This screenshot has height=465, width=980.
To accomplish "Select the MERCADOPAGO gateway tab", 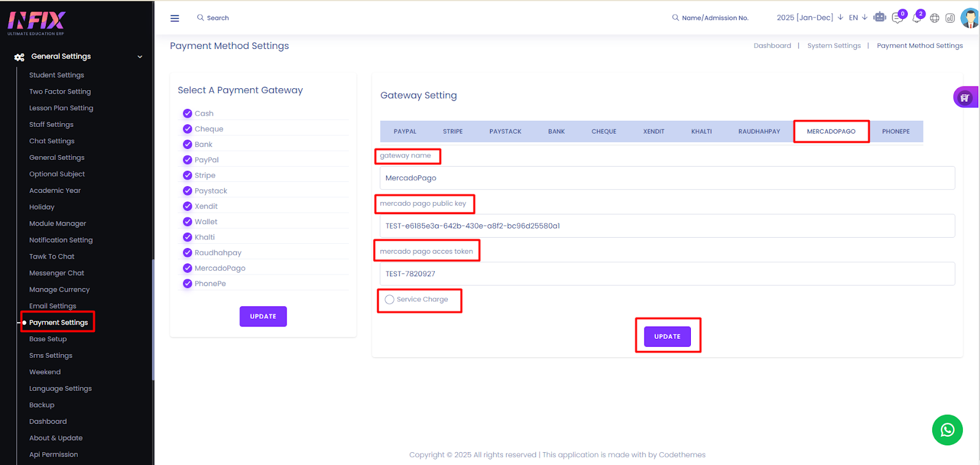I will pos(831,131).
